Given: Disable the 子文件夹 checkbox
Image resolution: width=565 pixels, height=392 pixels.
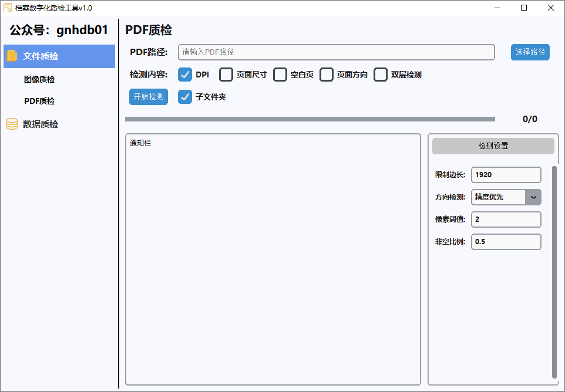Looking at the screenshot, I should [185, 97].
